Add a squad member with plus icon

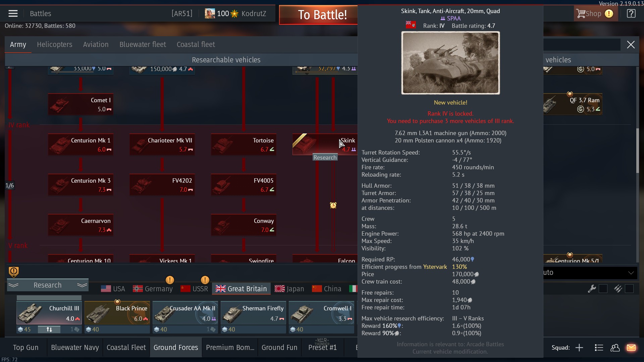click(579, 348)
